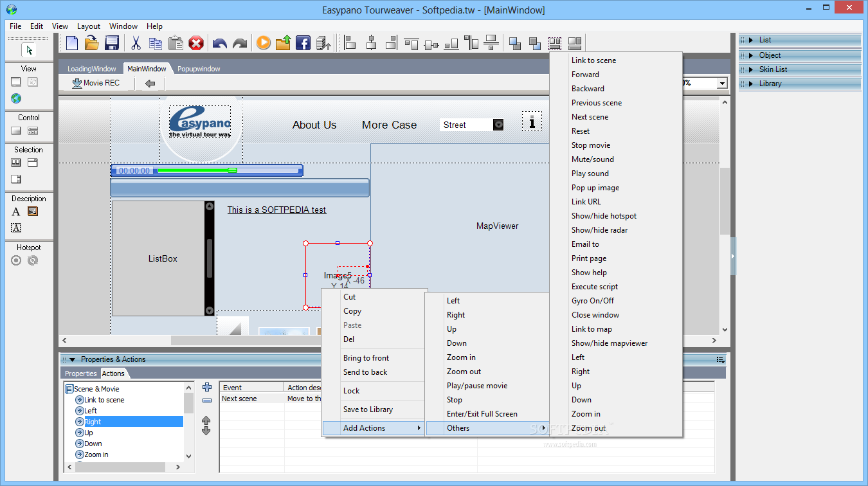Screen dimensions: 868x486
Task: Collapse the right side panel with the handle arrow
Action: 733,256
